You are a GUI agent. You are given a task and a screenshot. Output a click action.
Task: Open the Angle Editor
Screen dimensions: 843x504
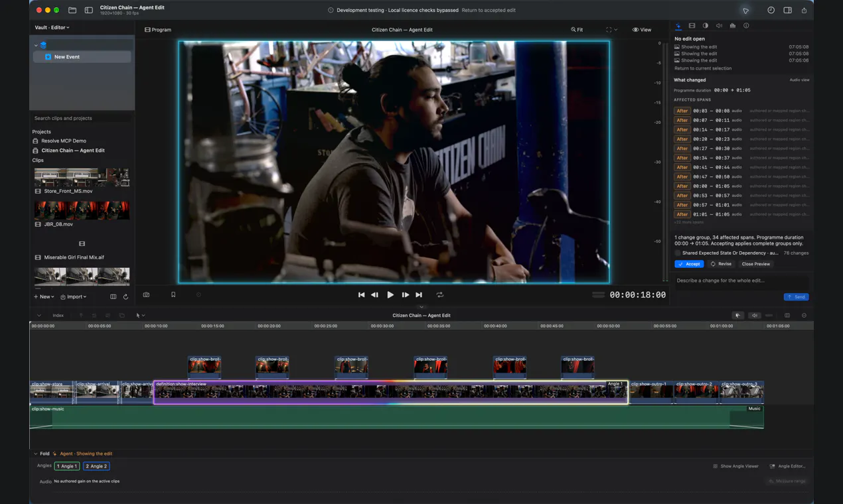tap(787, 466)
